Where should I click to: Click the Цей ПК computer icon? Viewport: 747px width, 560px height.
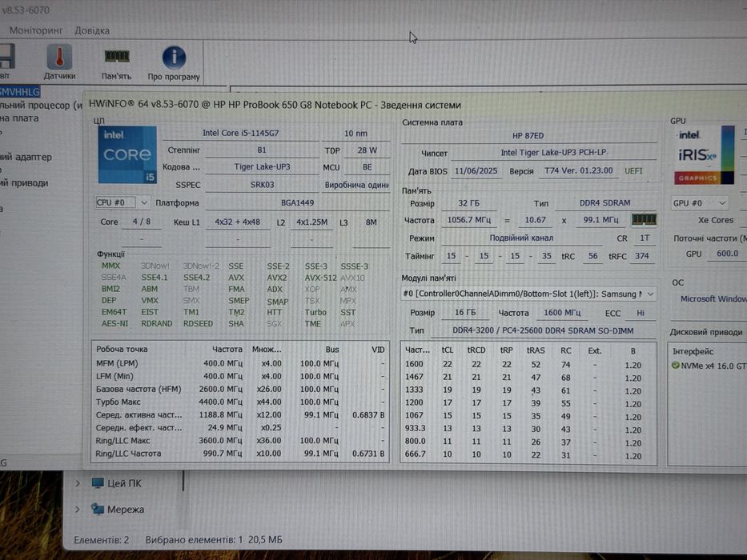pos(98,483)
